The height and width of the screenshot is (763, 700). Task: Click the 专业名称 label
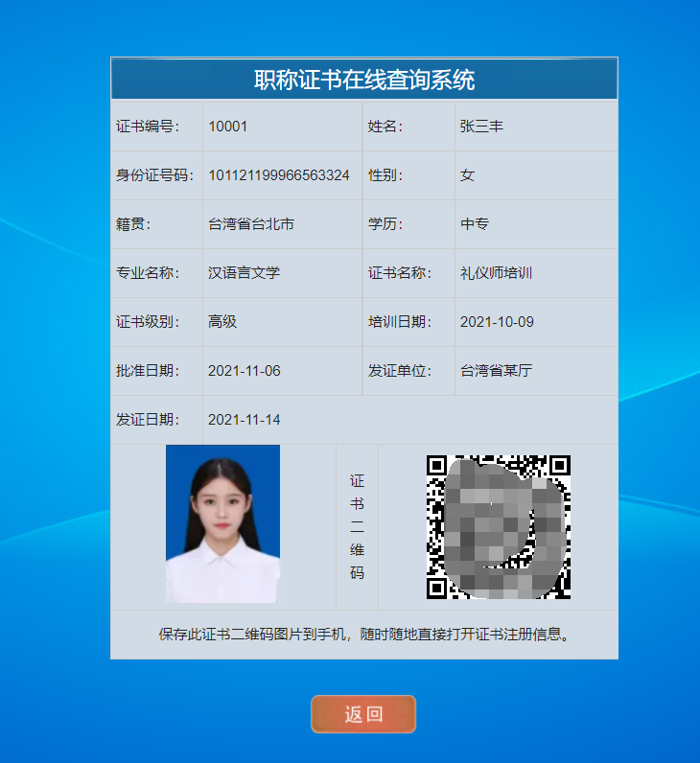pyautogui.click(x=148, y=272)
